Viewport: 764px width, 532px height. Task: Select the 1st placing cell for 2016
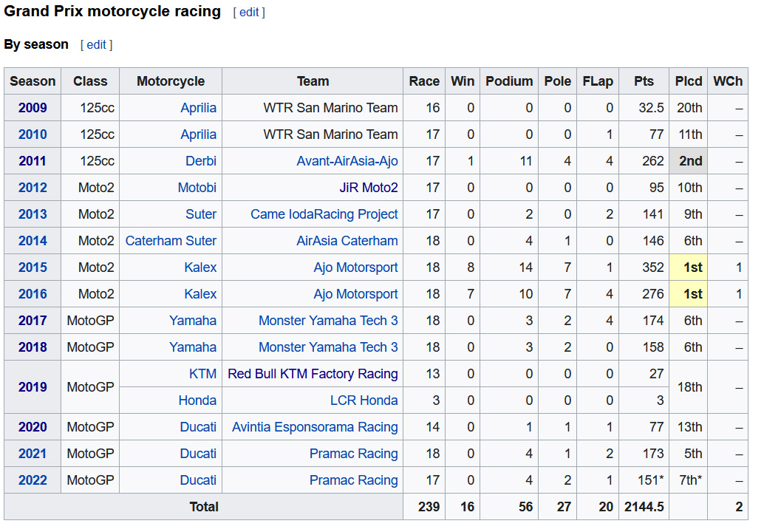coord(689,294)
